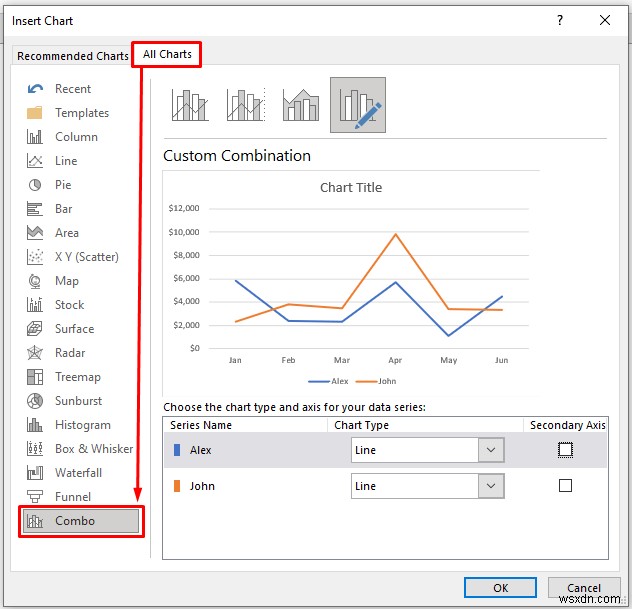Select the Radar chart icon
Image resolution: width=632 pixels, height=609 pixels.
point(35,353)
